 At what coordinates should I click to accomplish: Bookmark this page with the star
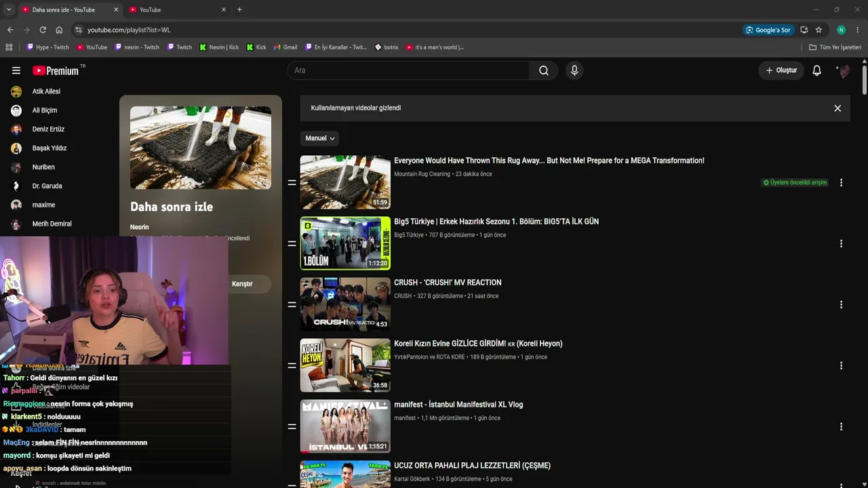point(818,30)
